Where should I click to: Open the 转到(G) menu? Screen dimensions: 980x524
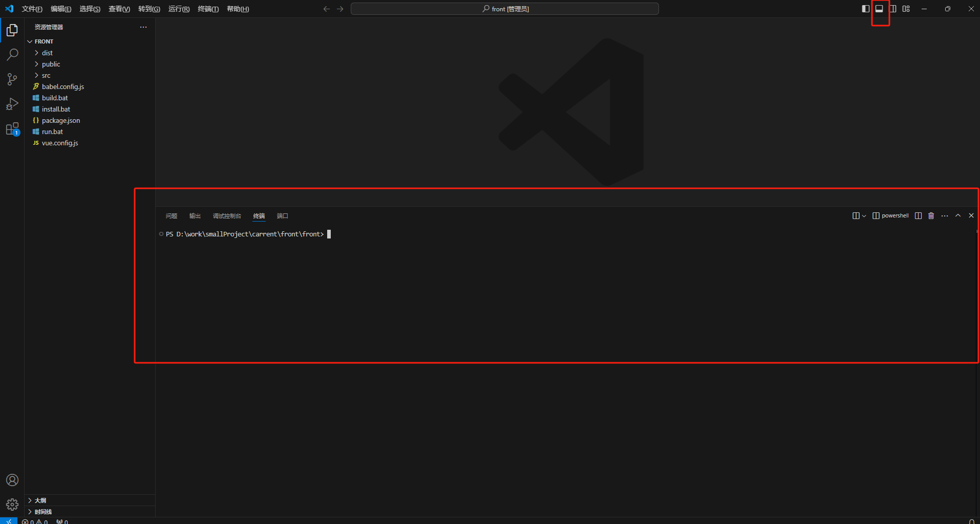click(149, 9)
